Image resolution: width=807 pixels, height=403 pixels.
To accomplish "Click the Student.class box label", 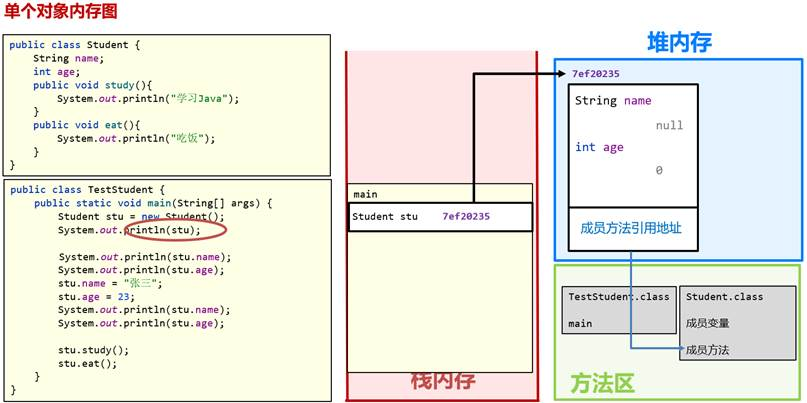I will tap(725, 296).
